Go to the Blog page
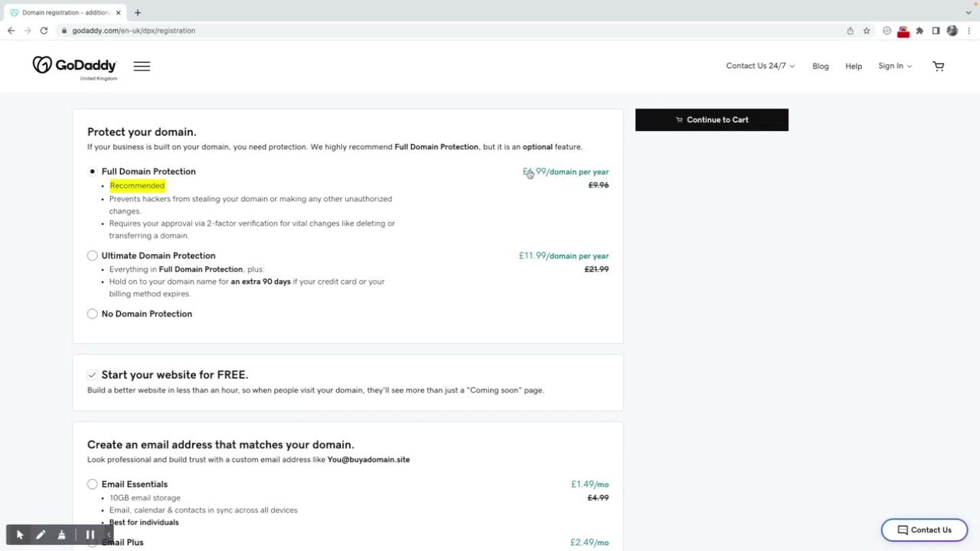Image resolution: width=980 pixels, height=551 pixels. [x=820, y=67]
